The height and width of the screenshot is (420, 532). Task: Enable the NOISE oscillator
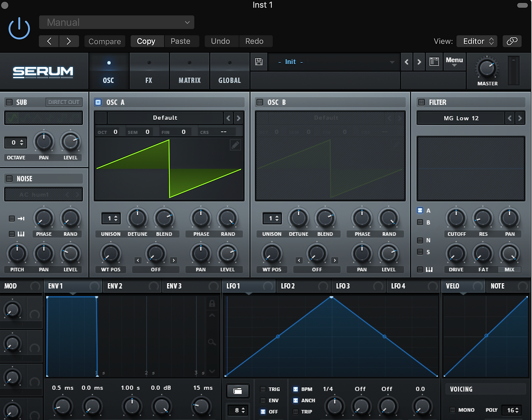9,179
